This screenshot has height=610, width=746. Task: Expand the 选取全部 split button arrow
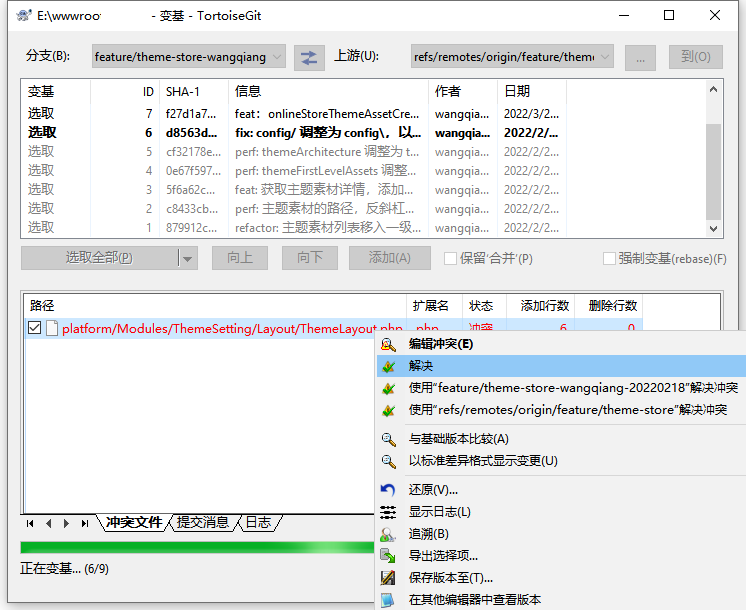[188, 258]
